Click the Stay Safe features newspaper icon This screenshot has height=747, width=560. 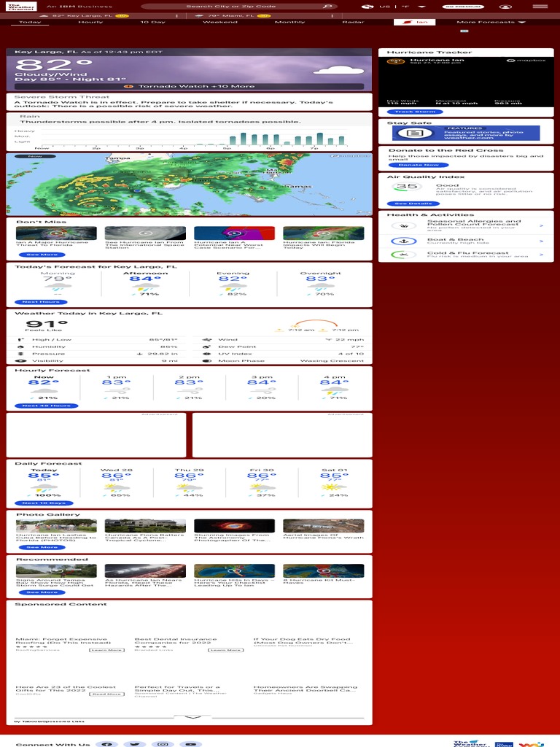pyautogui.click(x=414, y=133)
